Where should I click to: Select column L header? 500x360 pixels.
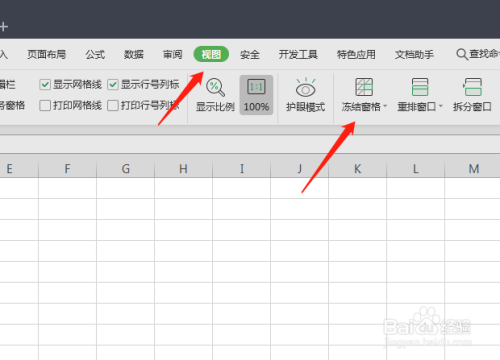coord(416,169)
